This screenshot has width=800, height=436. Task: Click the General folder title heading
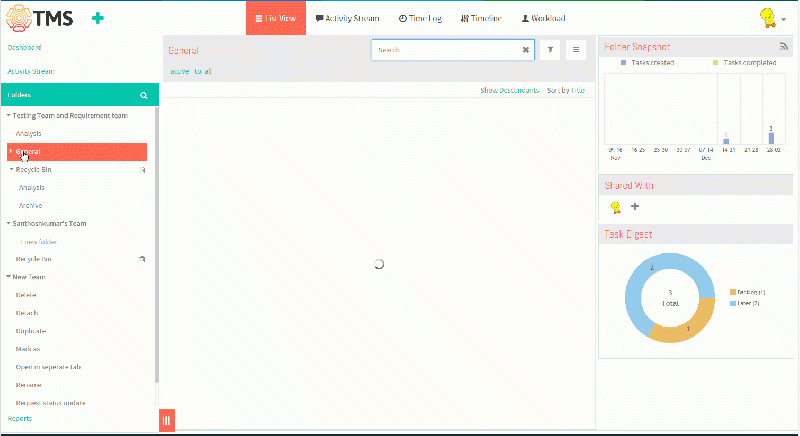point(183,50)
